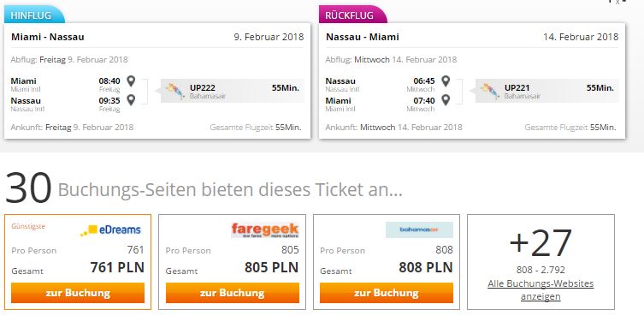Expand the +27 more booking sites tile
This screenshot has height=316, width=644.
click(541, 262)
